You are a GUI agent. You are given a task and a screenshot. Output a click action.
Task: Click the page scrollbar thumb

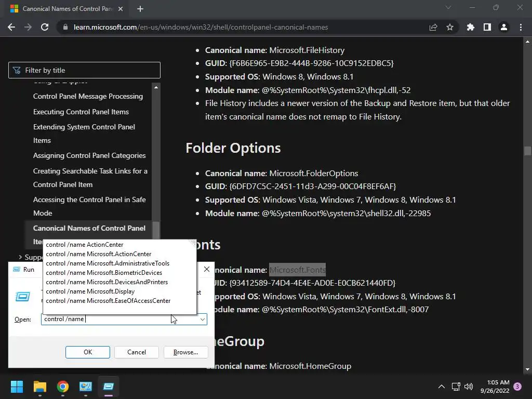coord(527,150)
